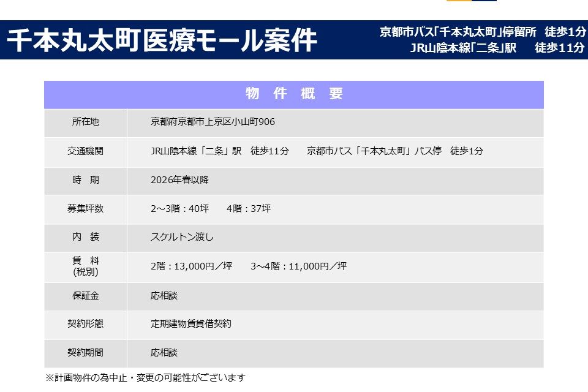
Task: Click the 契約期間 label cell
Action: point(86,353)
